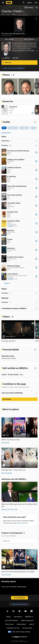Collapse the Previous 36 actor credits
The height and width of the screenshot is (644, 39).
(x=19, y=145)
